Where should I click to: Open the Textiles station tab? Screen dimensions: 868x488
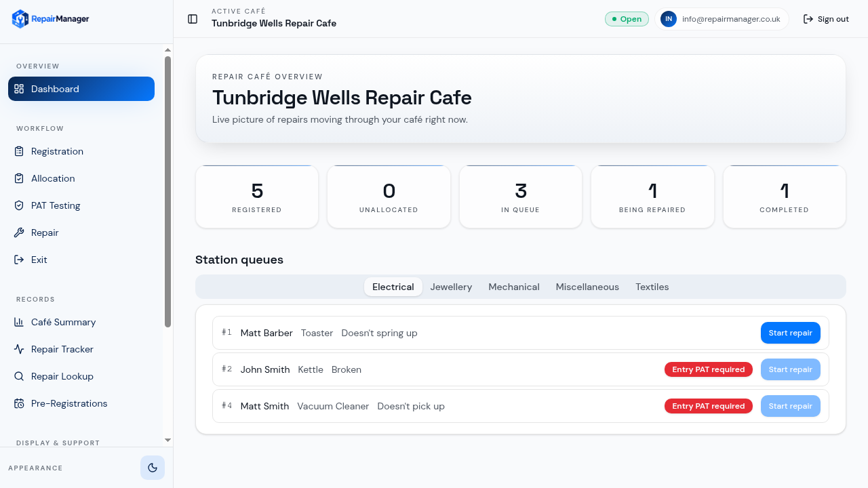652,287
